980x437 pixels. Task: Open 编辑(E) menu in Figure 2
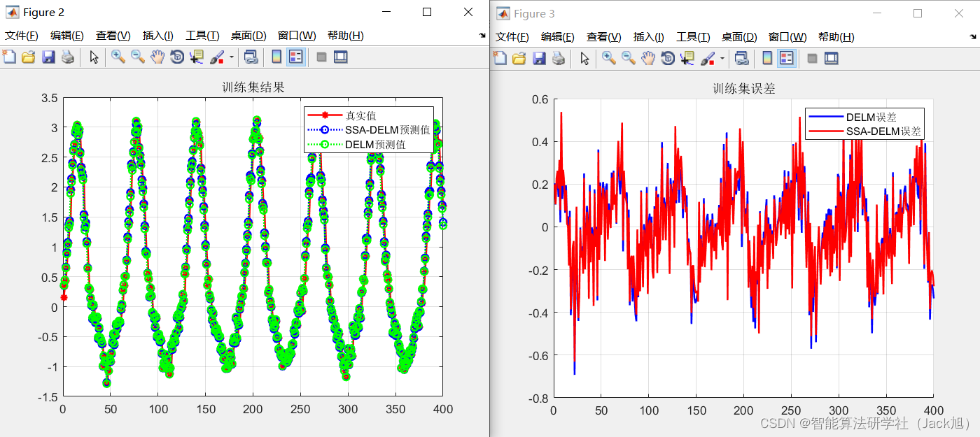(x=67, y=36)
